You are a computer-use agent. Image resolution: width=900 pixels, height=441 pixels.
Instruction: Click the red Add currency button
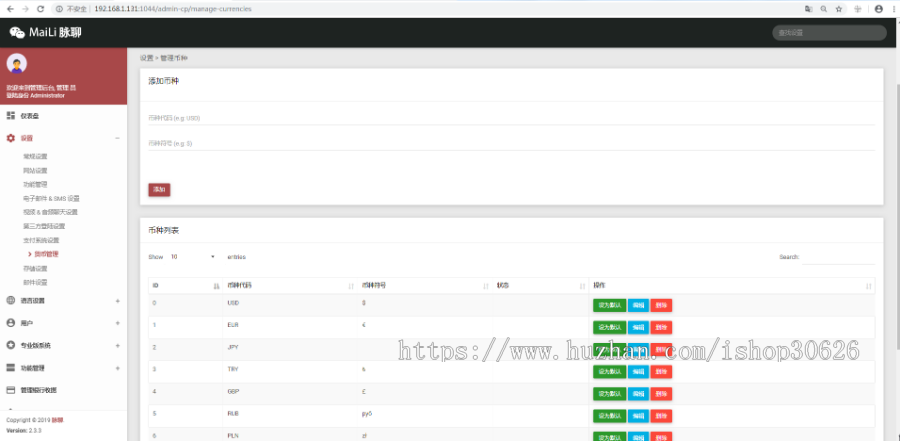tap(159, 189)
